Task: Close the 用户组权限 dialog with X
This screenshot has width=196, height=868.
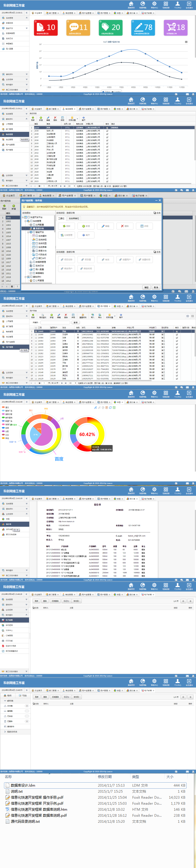Action: [x=160, y=200]
